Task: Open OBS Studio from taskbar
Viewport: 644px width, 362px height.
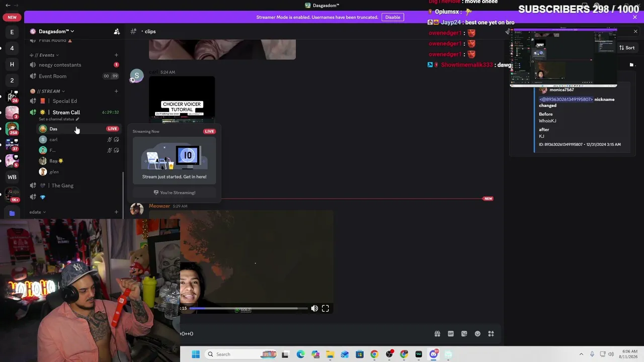Action: [x=389, y=354]
